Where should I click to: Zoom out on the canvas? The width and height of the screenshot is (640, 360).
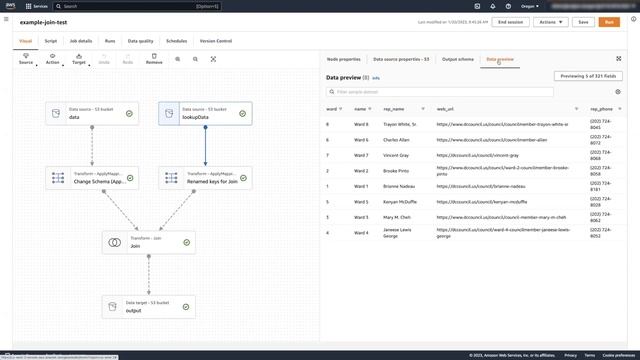(x=196, y=59)
